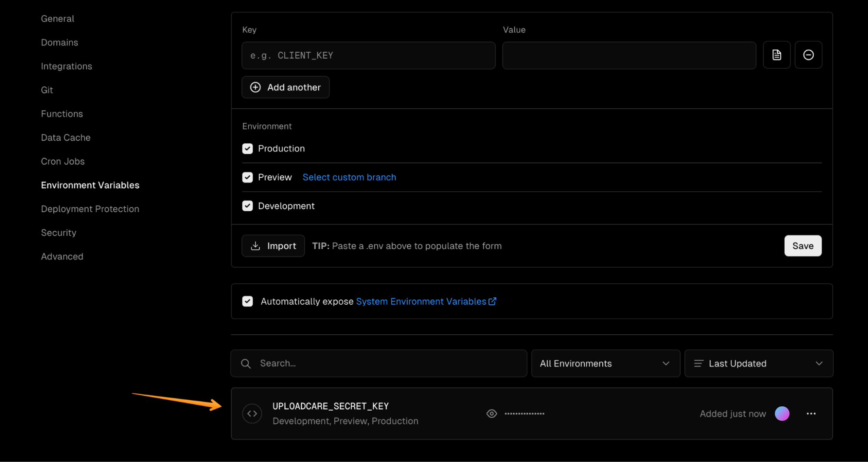Screen dimensions: 868x462
Task: Click the gradient avatar next to Added just now
Action: 782,413
